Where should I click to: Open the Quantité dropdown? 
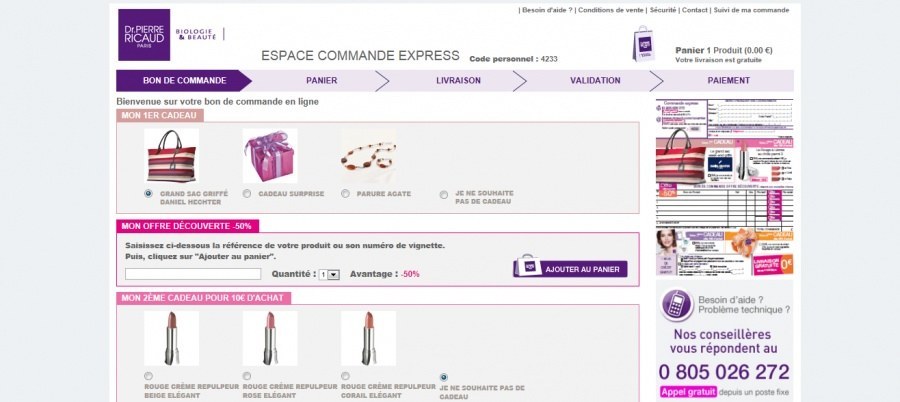pos(329,275)
